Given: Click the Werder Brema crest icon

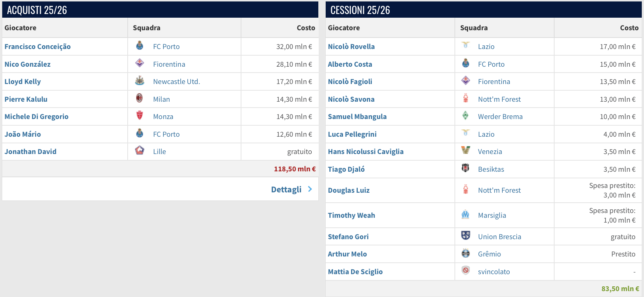Looking at the screenshot, I should pyautogui.click(x=466, y=115).
